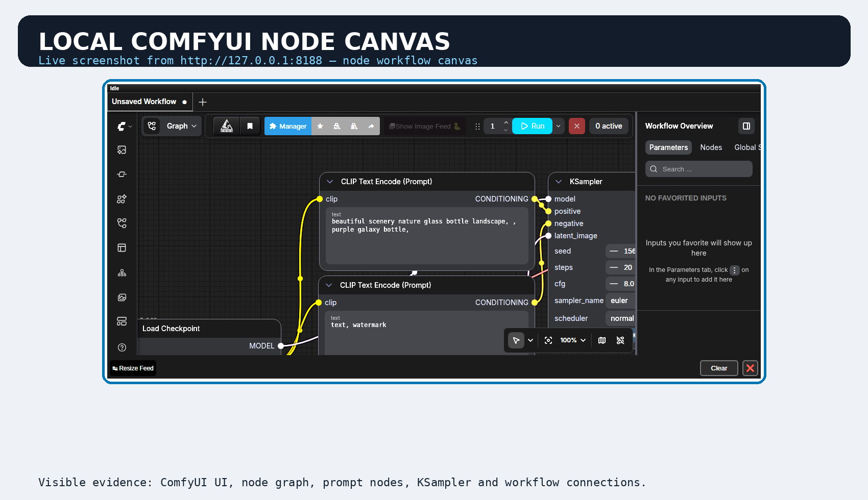Click the second sailboat icon before share arrow
The height and width of the screenshot is (500, 868).
(354, 126)
